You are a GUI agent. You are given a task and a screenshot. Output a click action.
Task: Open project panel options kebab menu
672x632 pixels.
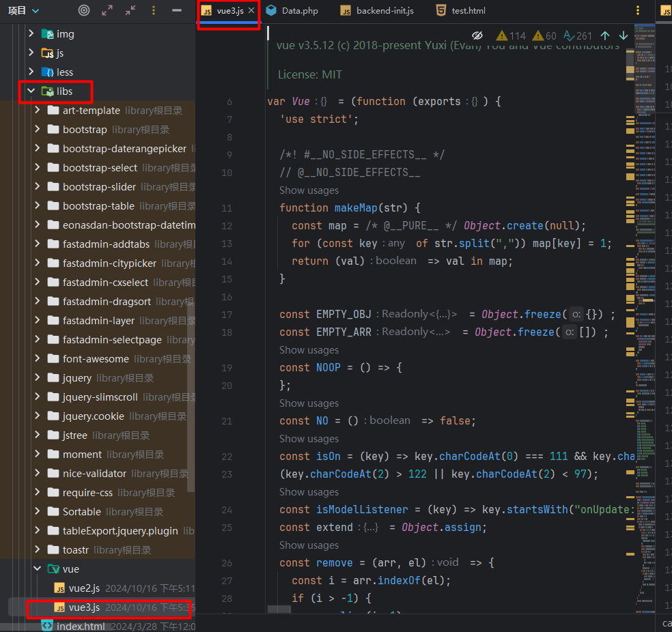(x=154, y=10)
